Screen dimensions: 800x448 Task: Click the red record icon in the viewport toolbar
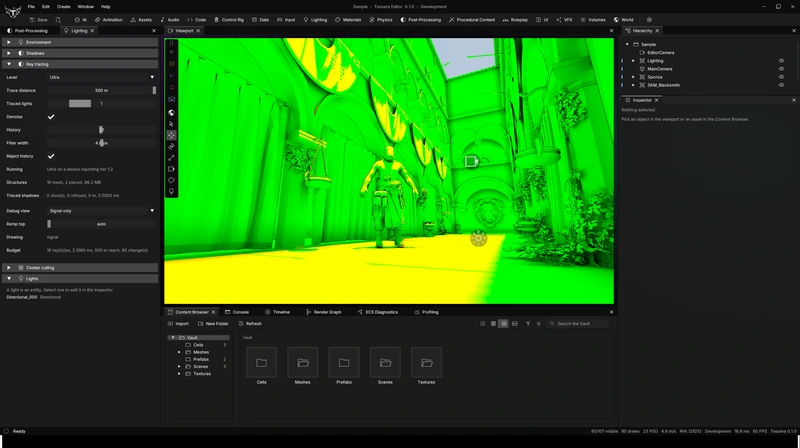pos(171,87)
